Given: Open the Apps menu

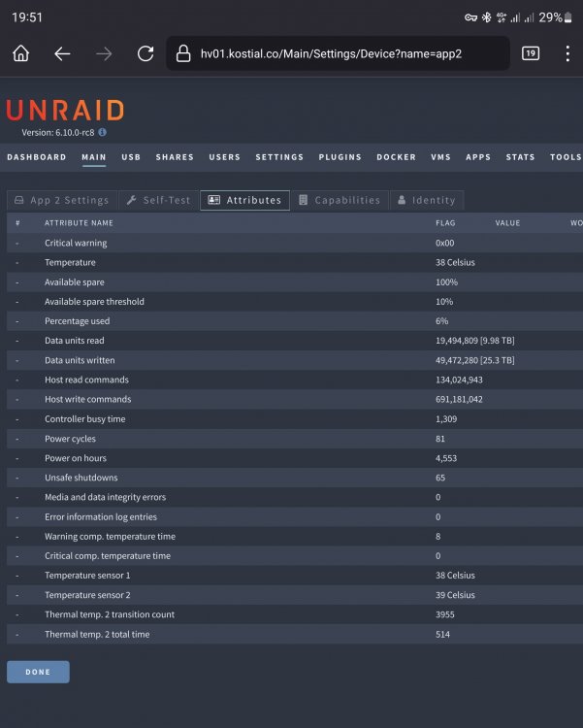Looking at the screenshot, I should coord(478,157).
